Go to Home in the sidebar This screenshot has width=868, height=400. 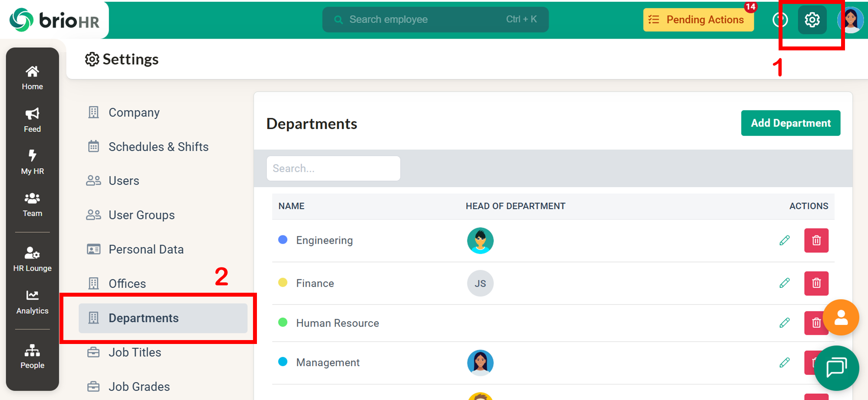tap(33, 78)
